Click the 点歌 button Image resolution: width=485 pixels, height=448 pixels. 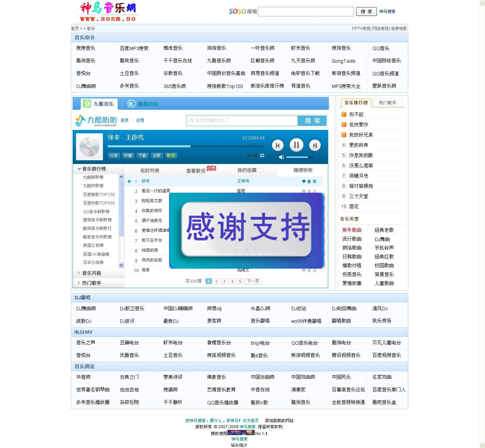(156, 156)
